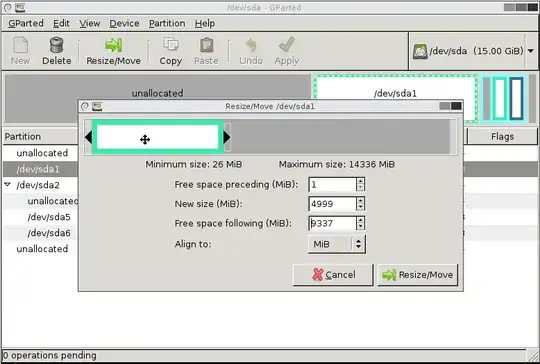Click the New size (MiB) input field

click(x=332, y=204)
